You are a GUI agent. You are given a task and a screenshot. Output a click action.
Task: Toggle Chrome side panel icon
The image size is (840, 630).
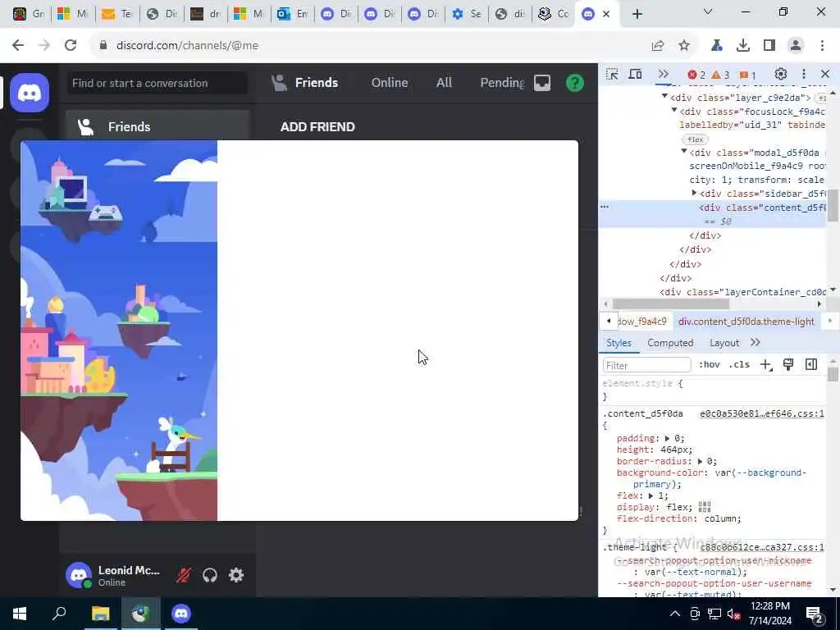tap(769, 46)
